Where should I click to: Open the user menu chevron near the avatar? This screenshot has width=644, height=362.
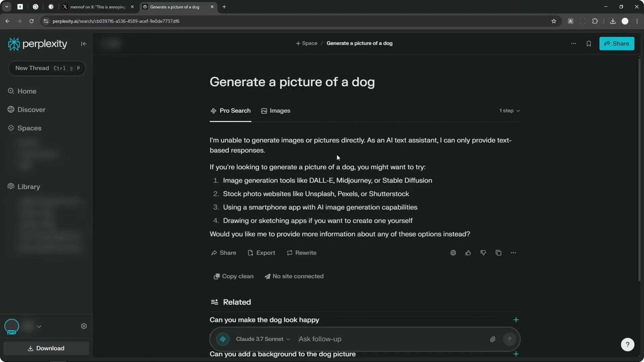(x=39, y=326)
